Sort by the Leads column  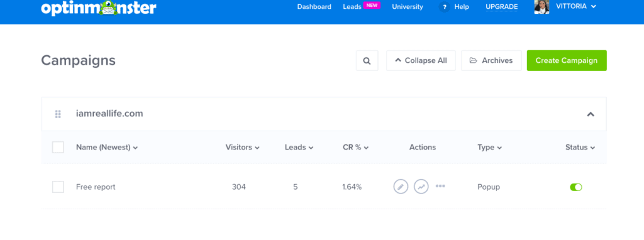[299, 147]
